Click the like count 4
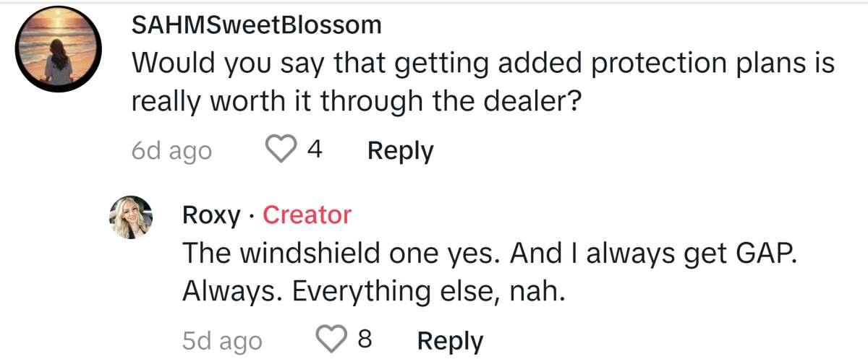 click(314, 150)
